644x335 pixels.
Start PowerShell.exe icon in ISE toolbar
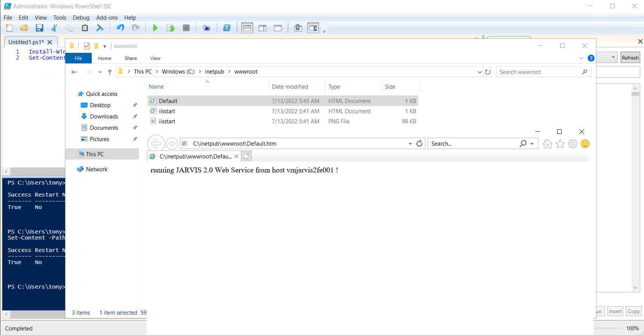click(227, 28)
